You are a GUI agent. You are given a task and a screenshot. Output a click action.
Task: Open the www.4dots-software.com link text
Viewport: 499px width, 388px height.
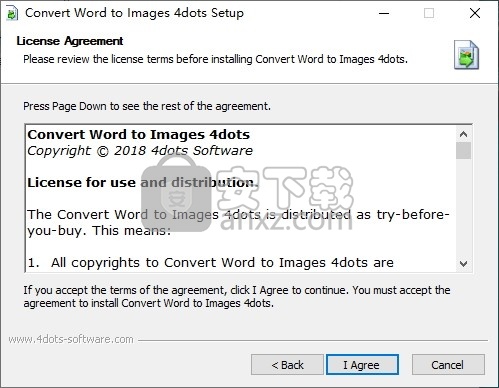[x=71, y=339]
